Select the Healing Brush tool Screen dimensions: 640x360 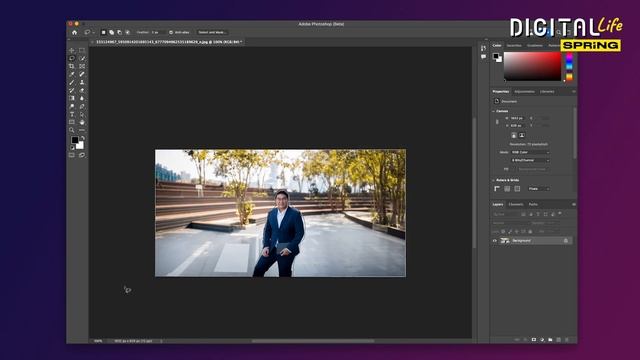click(82, 74)
